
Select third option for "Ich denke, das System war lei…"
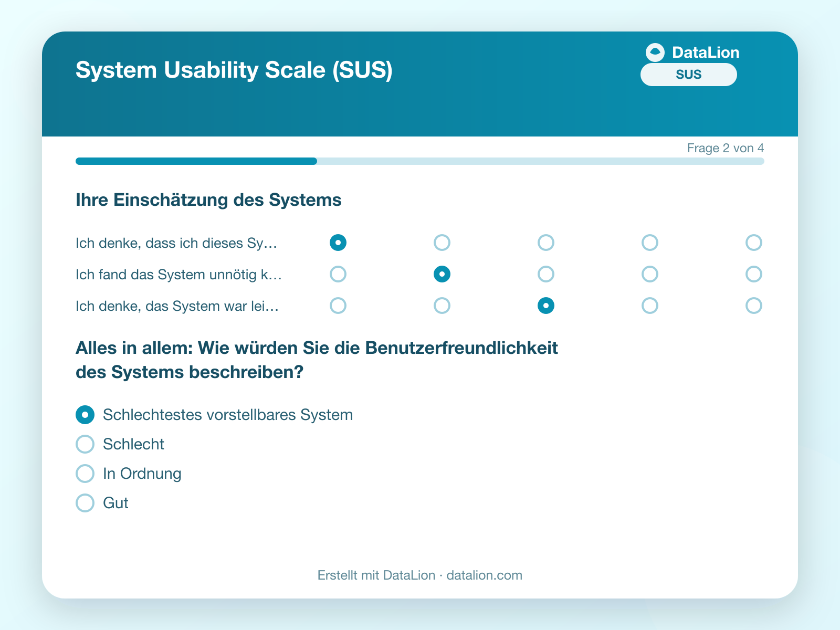point(546,306)
